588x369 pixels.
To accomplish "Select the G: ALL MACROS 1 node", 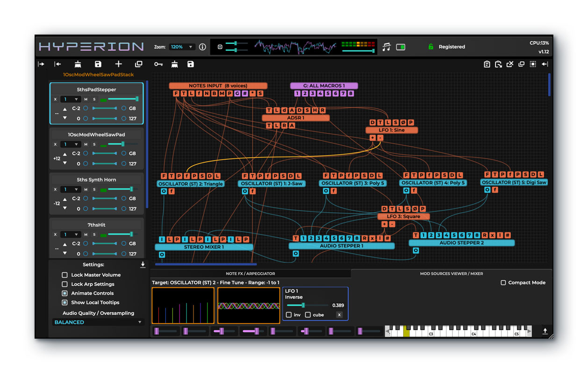I will 324,86.
